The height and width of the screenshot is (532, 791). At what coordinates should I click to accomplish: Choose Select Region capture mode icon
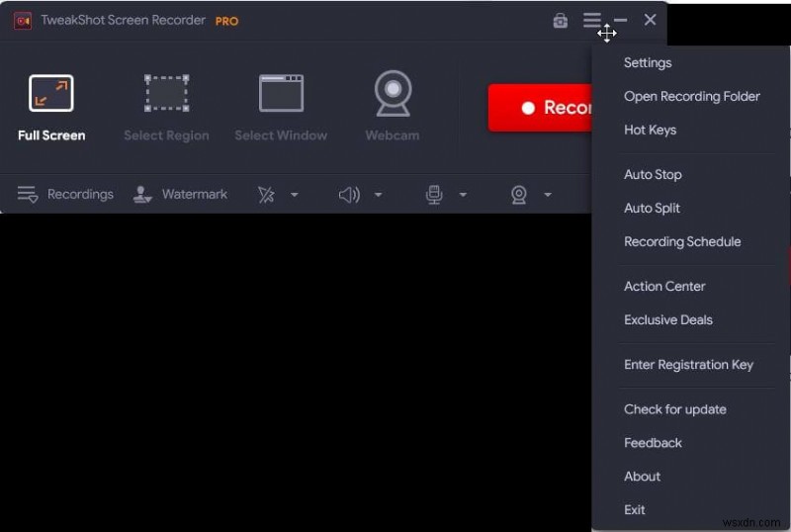(x=166, y=93)
